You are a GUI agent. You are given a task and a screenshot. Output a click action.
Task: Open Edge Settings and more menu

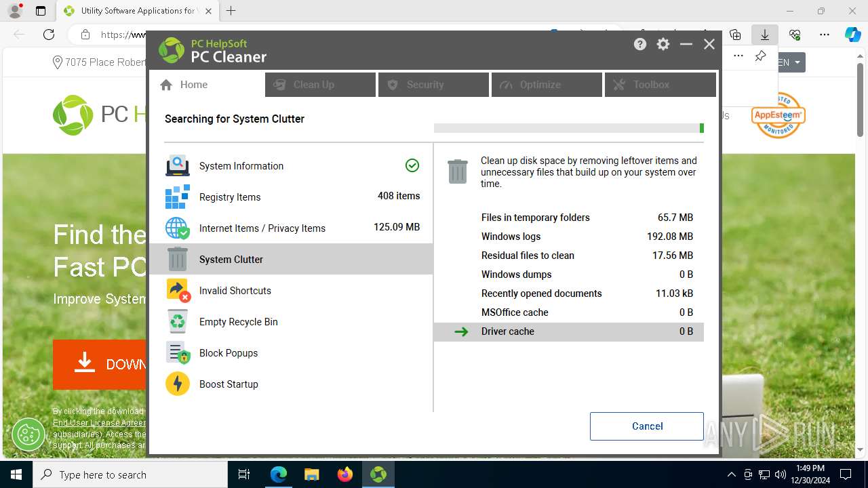click(825, 35)
